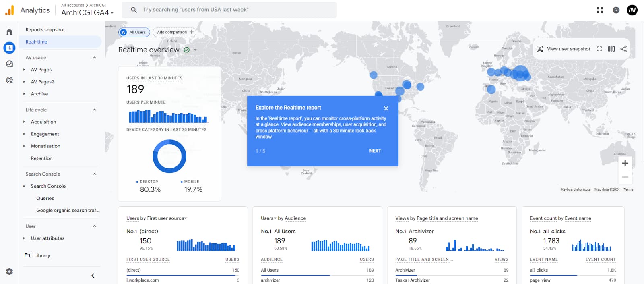Open the ArchiCGI GA4 property dropdown
Viewport: 644px width, 284px height.
click(x=87, y=12)
